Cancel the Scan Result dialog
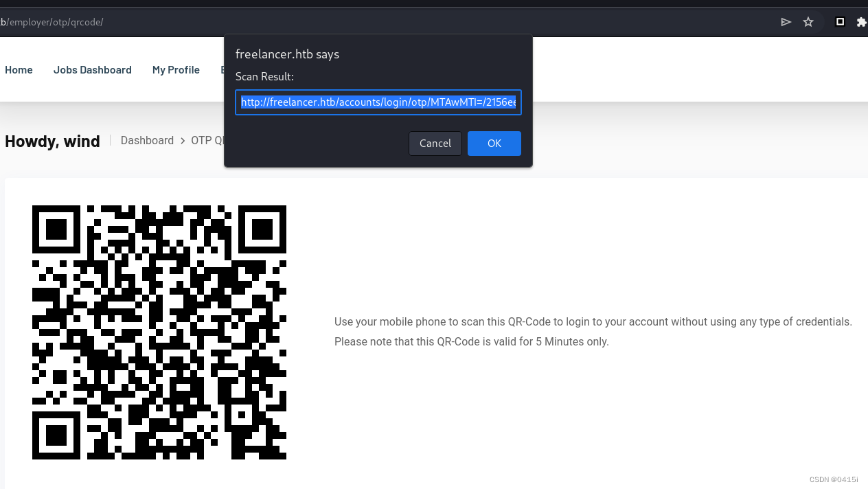Screen dimensions: 868x489 pyautogui.click(x=435, y=144)
